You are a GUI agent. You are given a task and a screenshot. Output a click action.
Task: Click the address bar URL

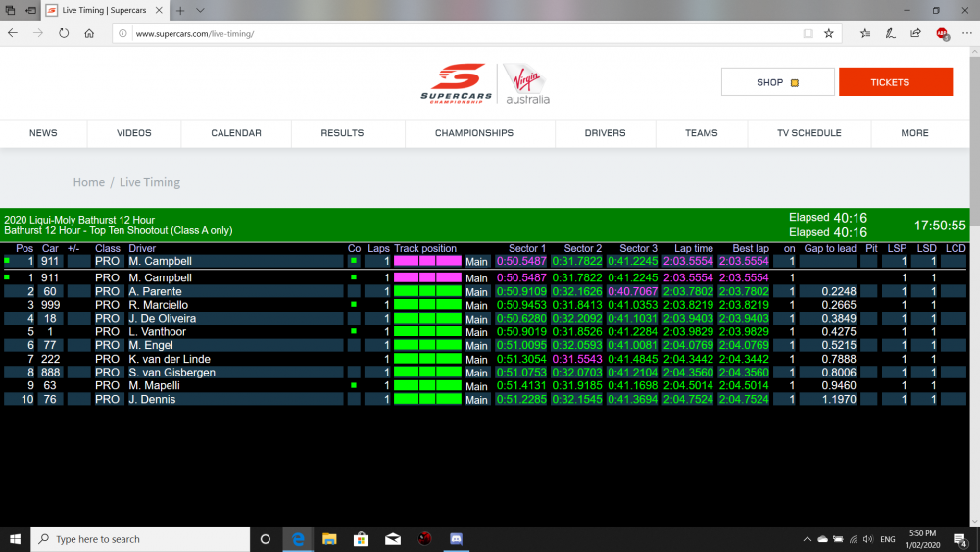pyautogui.click(x=194, y=33)
